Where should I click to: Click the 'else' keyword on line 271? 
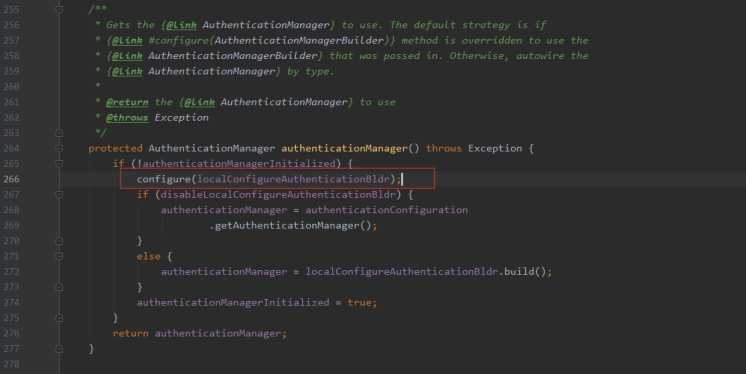click(148, 256)
